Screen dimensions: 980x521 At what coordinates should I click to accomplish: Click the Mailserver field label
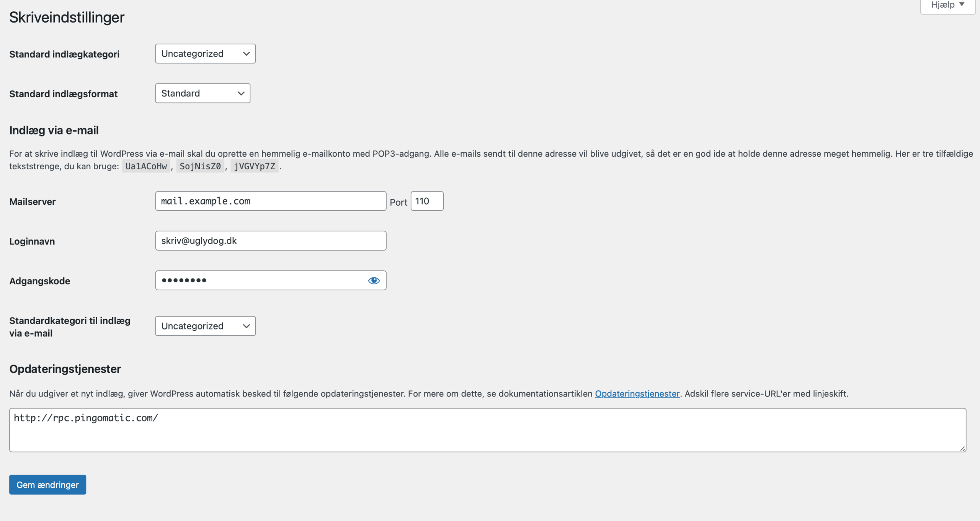point(33,202)
